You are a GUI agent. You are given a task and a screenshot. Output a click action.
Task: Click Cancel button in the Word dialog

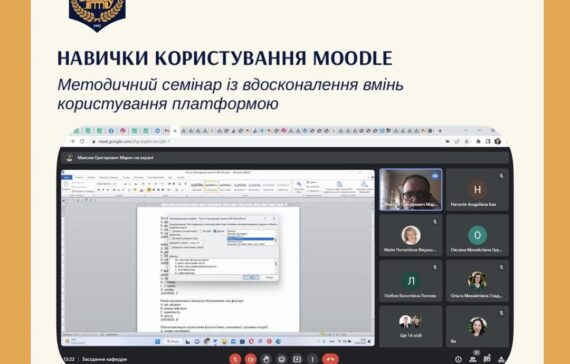coord(269,277)
